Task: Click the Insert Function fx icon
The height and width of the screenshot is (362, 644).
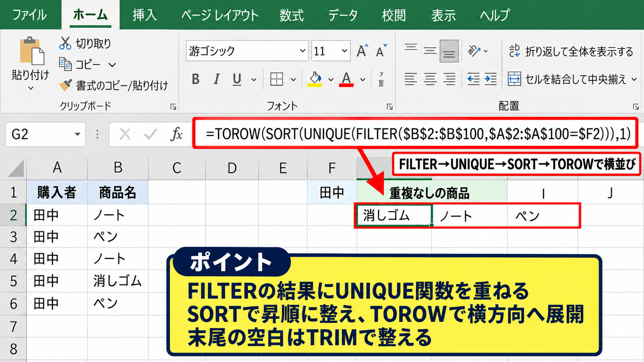Action: (x=176, y=134)
